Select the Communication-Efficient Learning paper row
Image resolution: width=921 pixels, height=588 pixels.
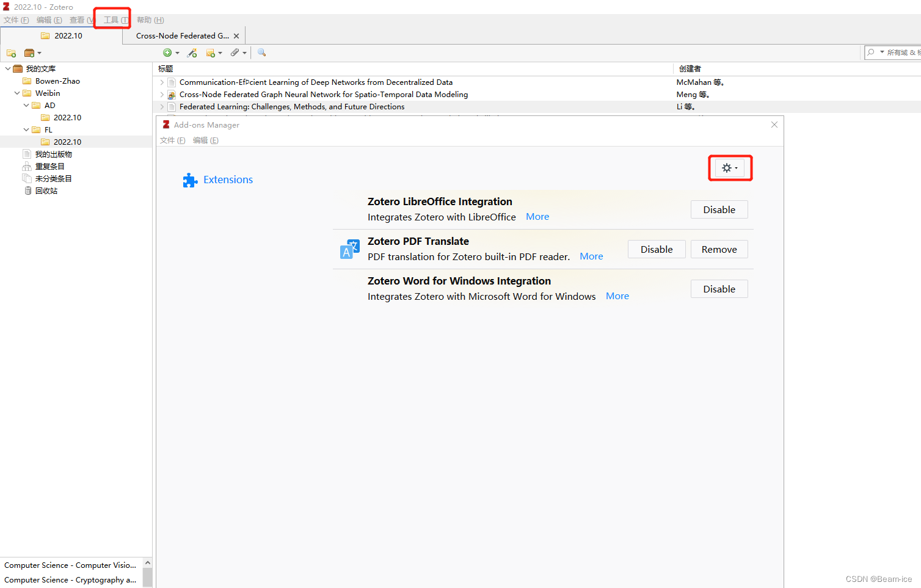537,82
